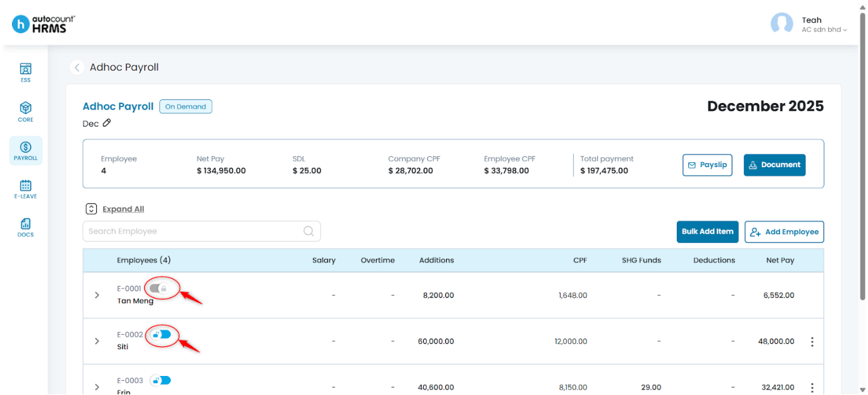Screen dimensions: 868x395
Task: Click the Payslip button
Action: pyautogui.click(x=707, y=165)
